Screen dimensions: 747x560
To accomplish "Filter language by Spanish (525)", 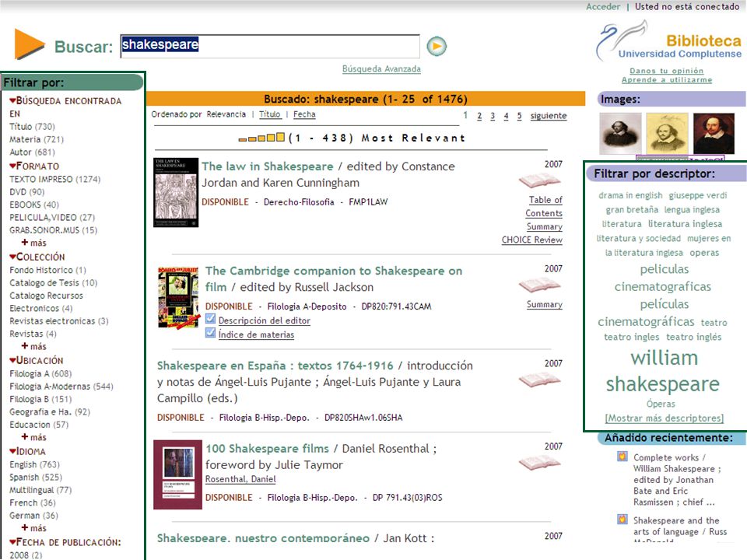I will tap(36, 477).
